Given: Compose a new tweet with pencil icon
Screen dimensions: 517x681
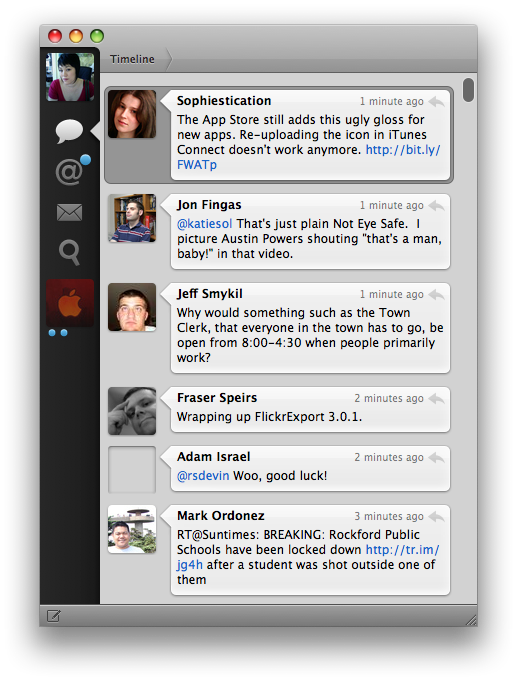Looking at the screenshot, I should click(x=54, y=616).
